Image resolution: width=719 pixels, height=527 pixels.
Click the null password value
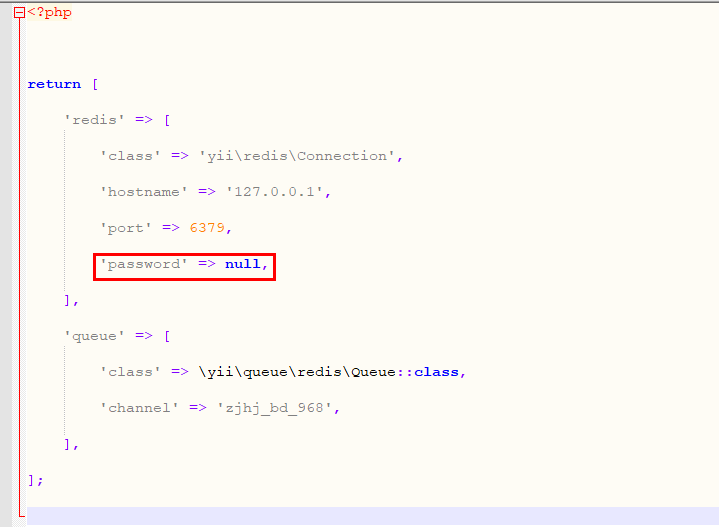pos(243,264)
